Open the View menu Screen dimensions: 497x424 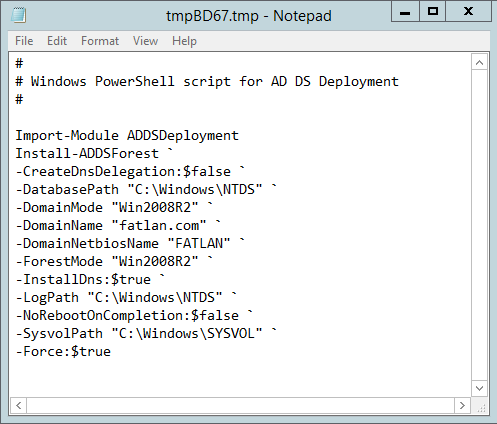(145, 41)
